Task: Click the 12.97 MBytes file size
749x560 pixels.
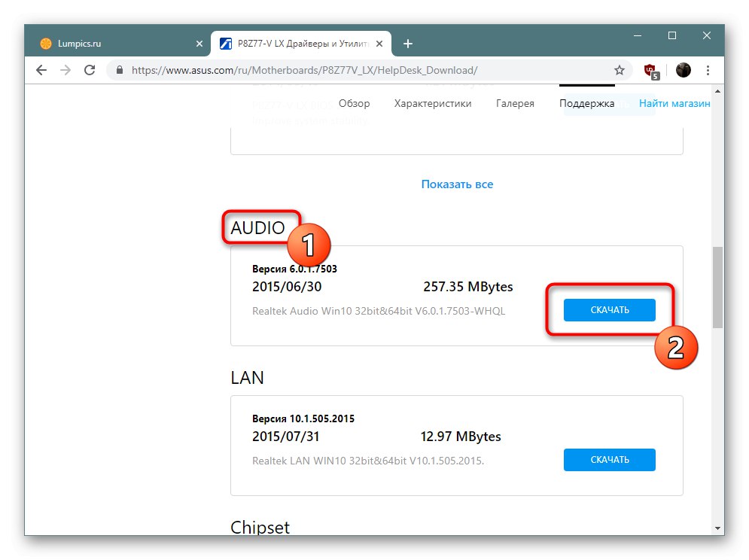Action: pos(461,437)
